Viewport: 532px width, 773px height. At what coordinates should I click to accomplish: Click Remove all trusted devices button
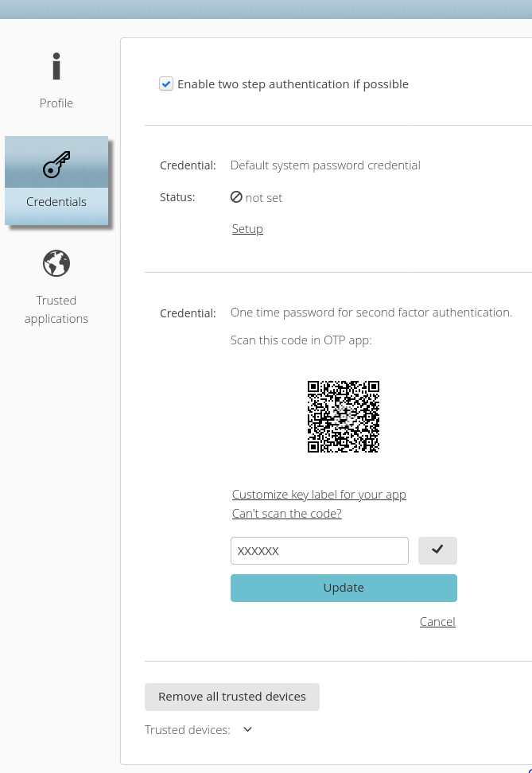[x=231, y=697]
